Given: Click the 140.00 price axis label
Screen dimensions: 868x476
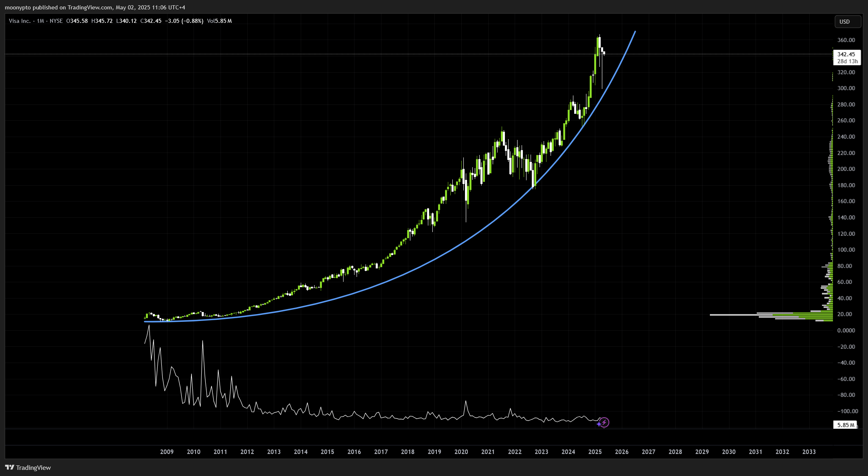Looking at the screenshot, I should click(x=846, y=217).
